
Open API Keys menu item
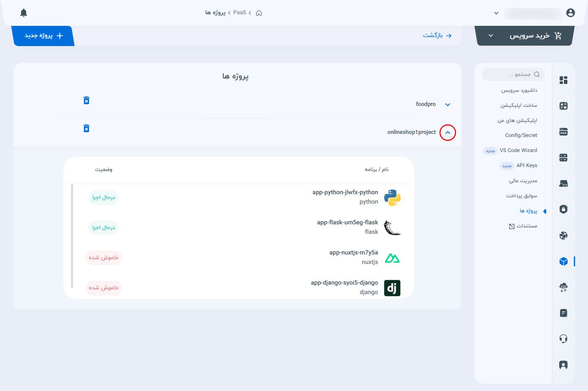[527, 165]
